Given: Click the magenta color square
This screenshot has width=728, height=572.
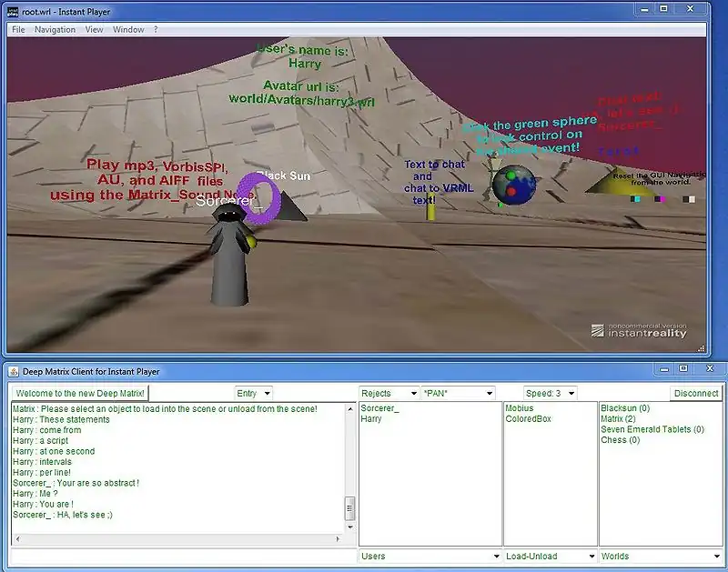Looking at the screenshot, I should click(662, 199).
